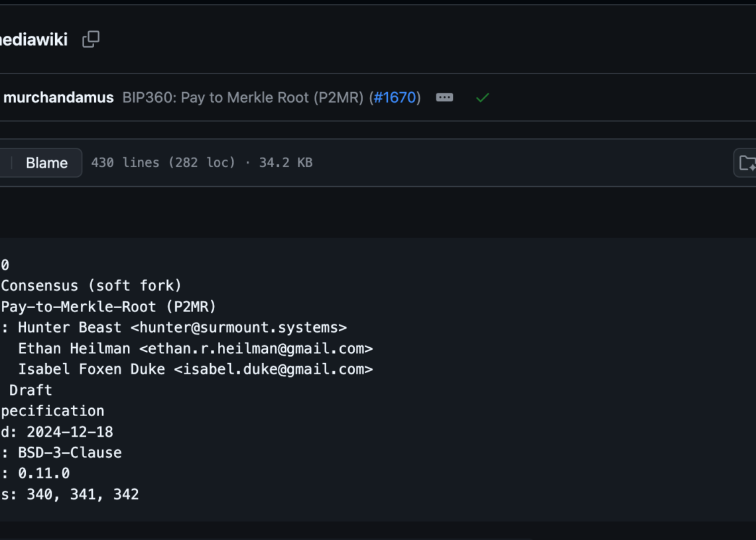This screenshot has height=540, width=756.
Task: Click the "BSD-3-Clause" license text
Action: pos(70,453)
